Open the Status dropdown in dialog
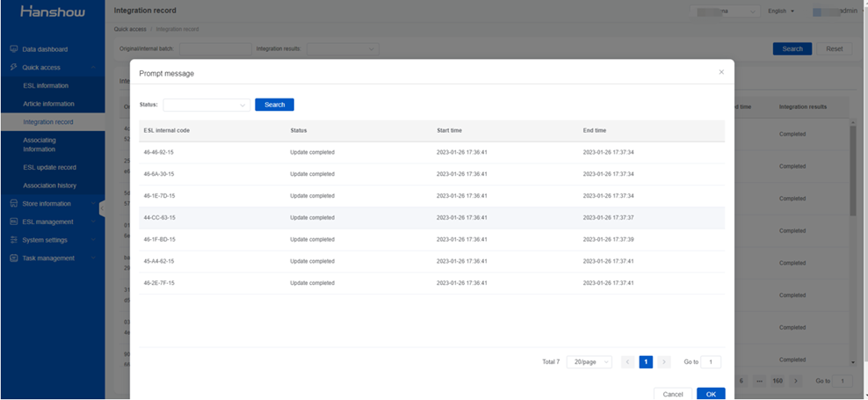The width and height of the screenshot is (868, 400). [x=206, y=105]
